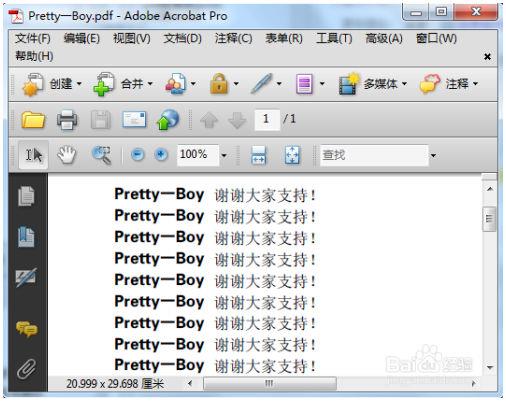Select the marquee zoom magnifier tool
The height and width of the screenshot is (401, 506).
(x=101, y=155)
